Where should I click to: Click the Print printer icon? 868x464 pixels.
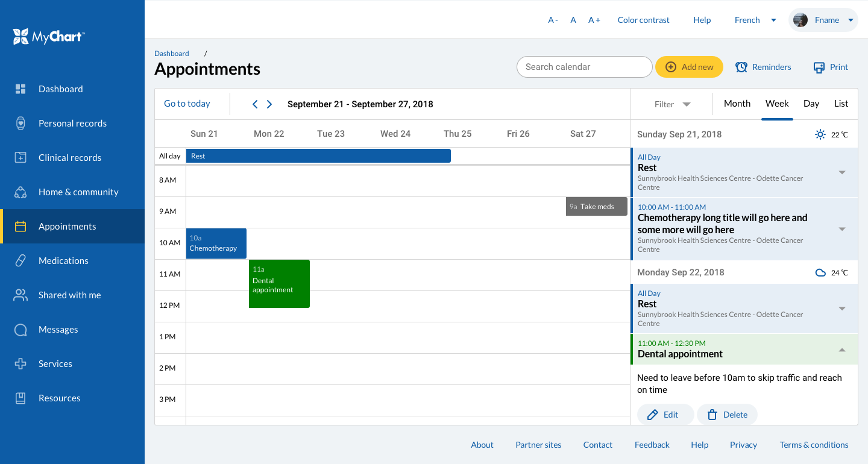(x=819, y=67)
